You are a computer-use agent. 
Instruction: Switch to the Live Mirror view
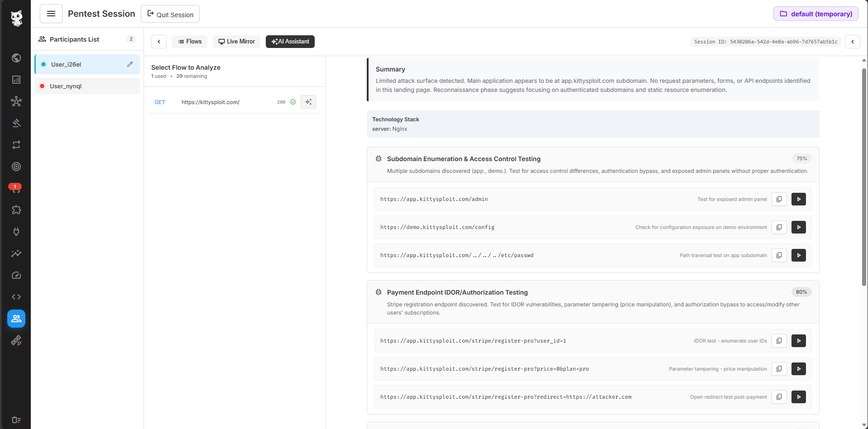click(x=236, y=41)
